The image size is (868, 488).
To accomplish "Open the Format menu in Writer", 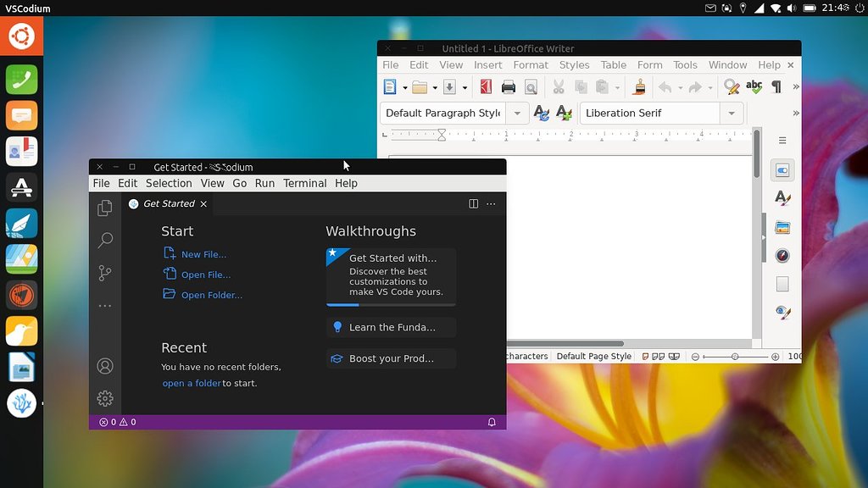I will tap(531, 65).
